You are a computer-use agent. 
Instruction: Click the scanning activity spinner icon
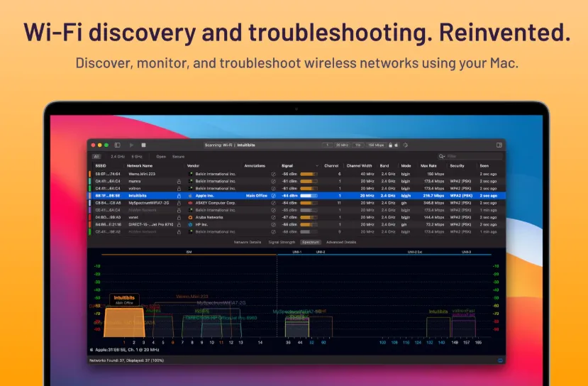click(x=406, y=145)
